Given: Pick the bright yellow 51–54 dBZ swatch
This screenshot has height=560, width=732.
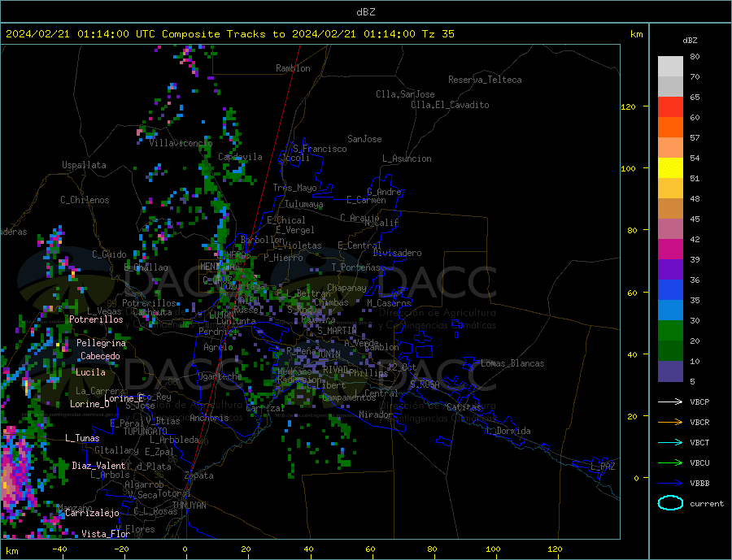Looking at the screenshot, I should click(x=670, y=168).
